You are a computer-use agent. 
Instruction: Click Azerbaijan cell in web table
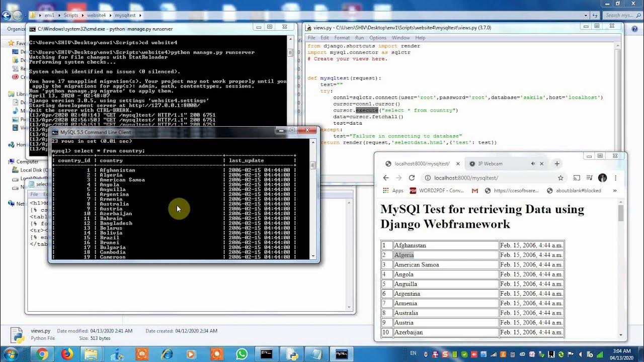click(446, 332)
